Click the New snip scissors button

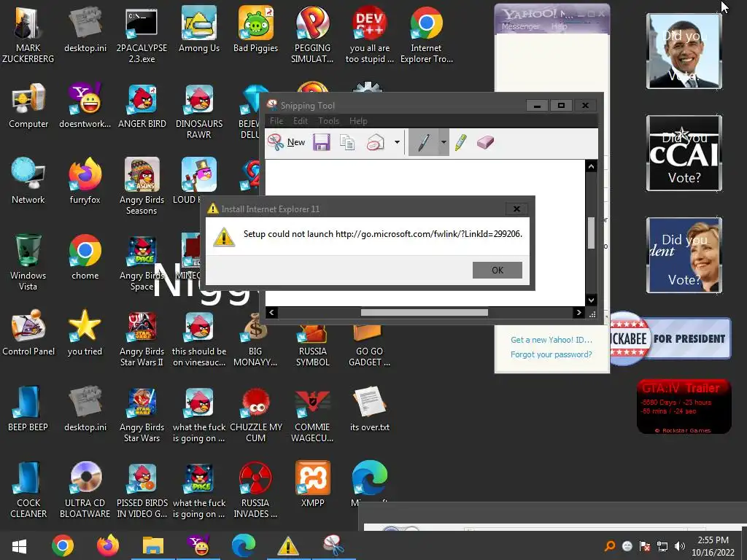point(286,142)
